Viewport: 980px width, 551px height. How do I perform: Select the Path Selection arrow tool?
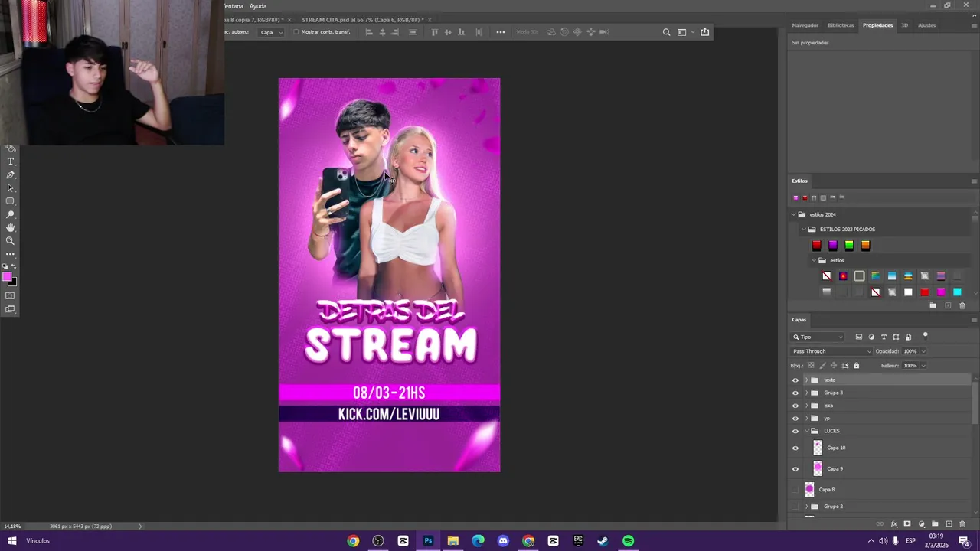(10, 188)
